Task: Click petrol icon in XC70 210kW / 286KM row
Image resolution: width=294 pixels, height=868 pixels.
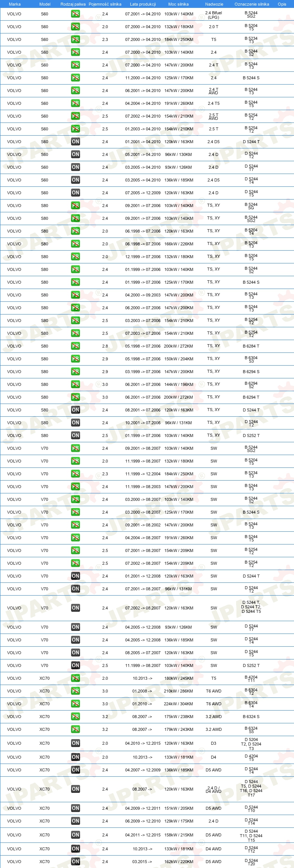Action: coord(75,691)
